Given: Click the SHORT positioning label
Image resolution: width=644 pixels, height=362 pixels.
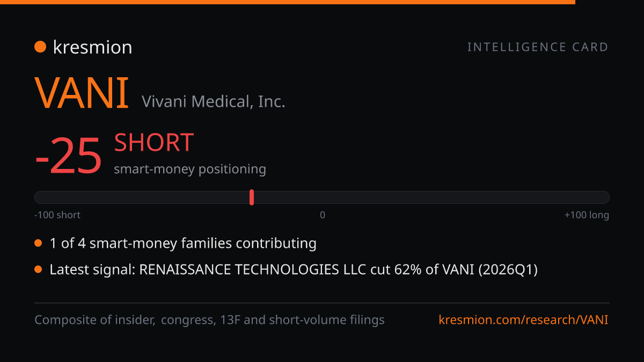Looking at the screenshot, I should pos(153,143).
